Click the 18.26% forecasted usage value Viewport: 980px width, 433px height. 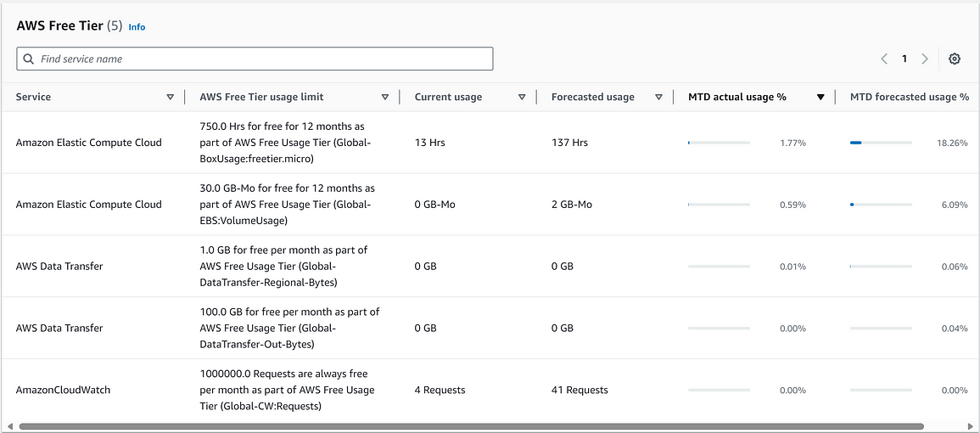point(952,143)
